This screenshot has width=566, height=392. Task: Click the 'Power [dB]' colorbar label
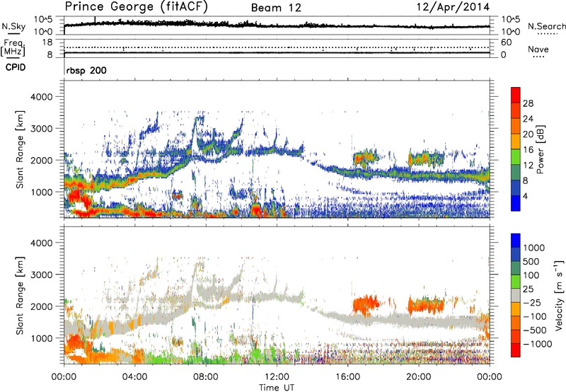[540, 149]
